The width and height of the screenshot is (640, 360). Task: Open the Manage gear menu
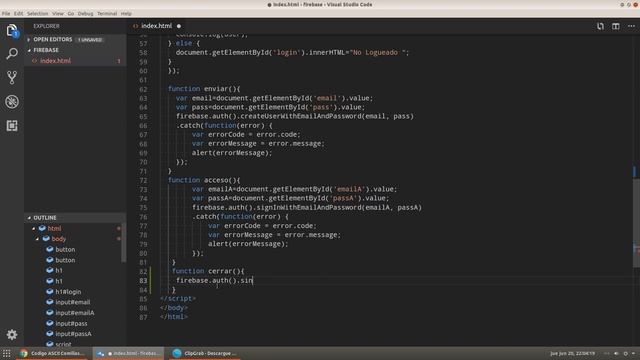[x=12, y=335]
